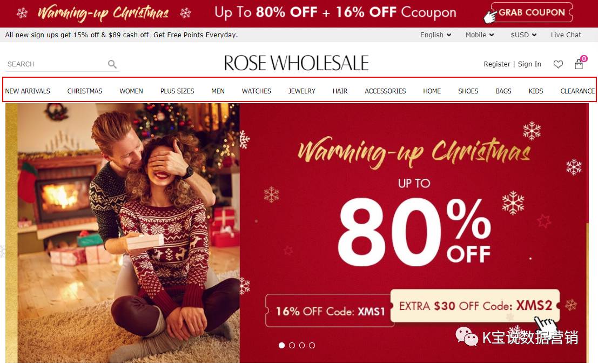Screen dimensions: 598x364
Task: Click the Grab Coupon button
Action: [532, 12]
